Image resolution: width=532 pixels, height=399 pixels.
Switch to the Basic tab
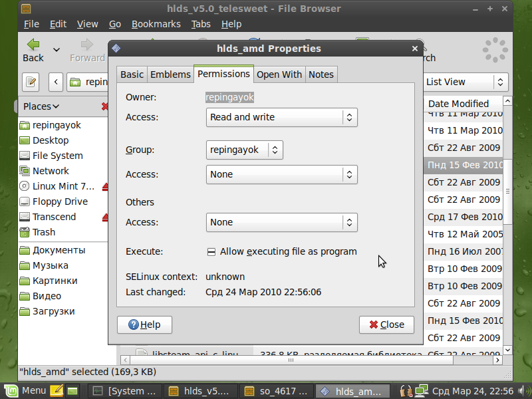click(132, 74)
